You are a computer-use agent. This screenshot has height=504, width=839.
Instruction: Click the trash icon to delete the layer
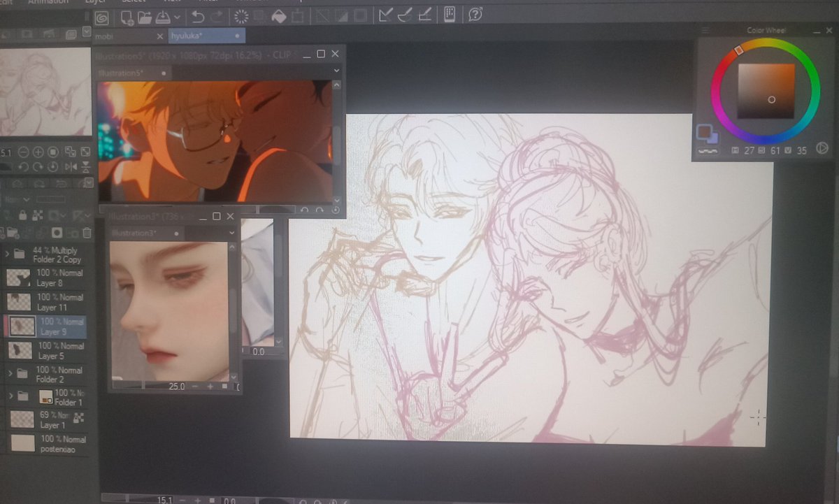[87, 232]
